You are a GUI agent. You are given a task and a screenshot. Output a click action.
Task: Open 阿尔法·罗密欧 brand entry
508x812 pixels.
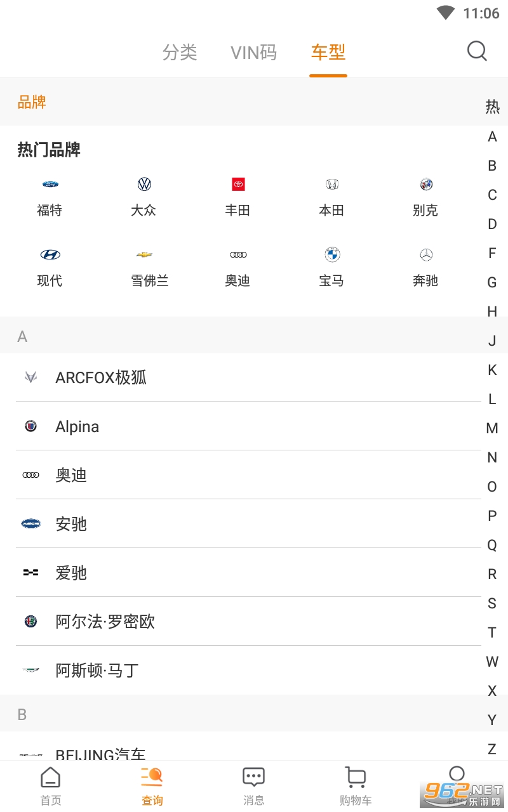coord(105,622)
